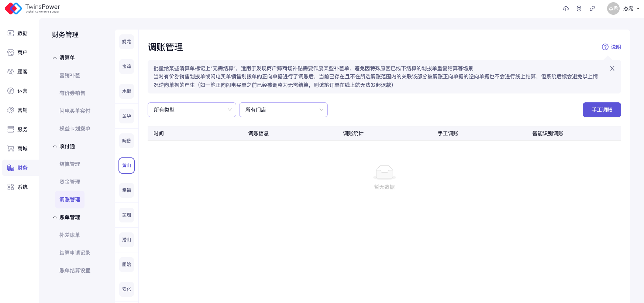Screen dimensions: 644x303
Task: Select the 资金管理 menu item
Action: click(x=70, y=182)
